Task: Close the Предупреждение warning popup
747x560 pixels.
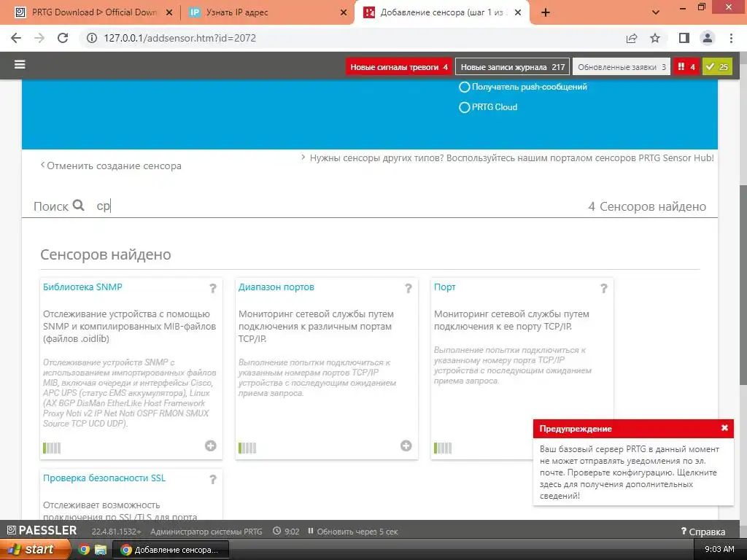Action: (724, 427)
